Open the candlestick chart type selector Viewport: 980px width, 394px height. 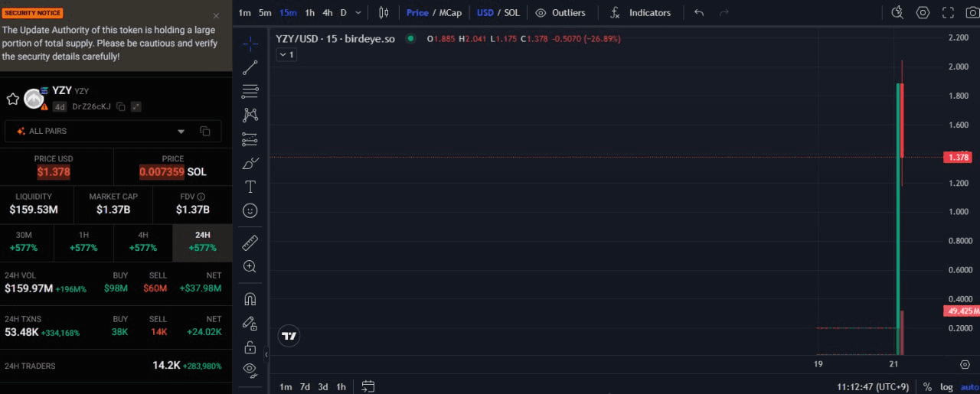[384, 12]
